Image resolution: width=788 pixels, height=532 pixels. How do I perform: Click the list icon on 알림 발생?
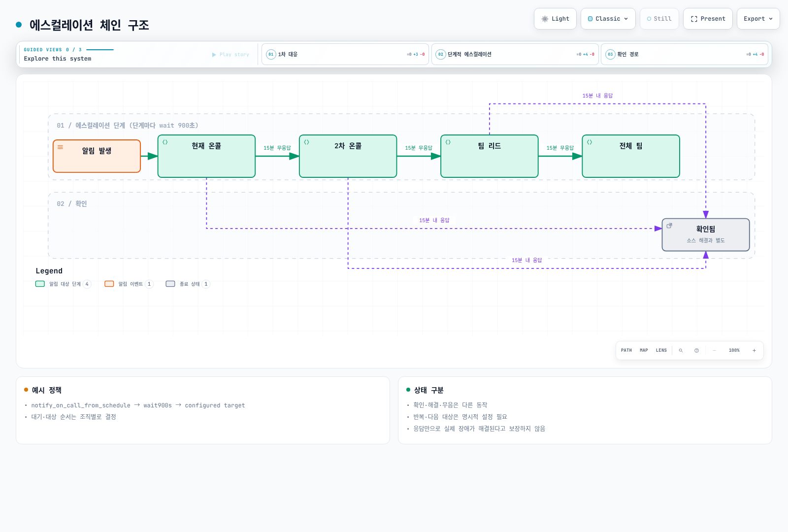(x=61, y=147)
